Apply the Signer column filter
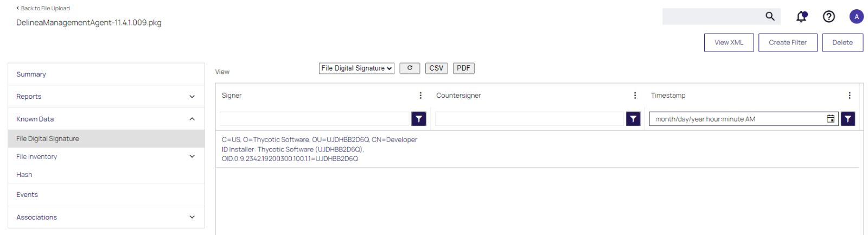This screenshot has height=235, width=868. click(x=419, y=119)
